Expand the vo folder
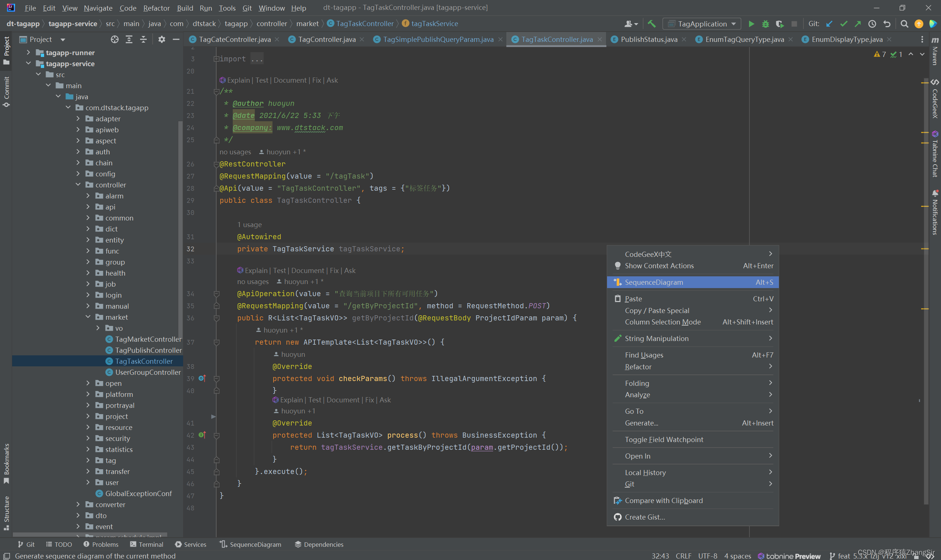This screenshot has height=560, width=941. coord(98,328)
